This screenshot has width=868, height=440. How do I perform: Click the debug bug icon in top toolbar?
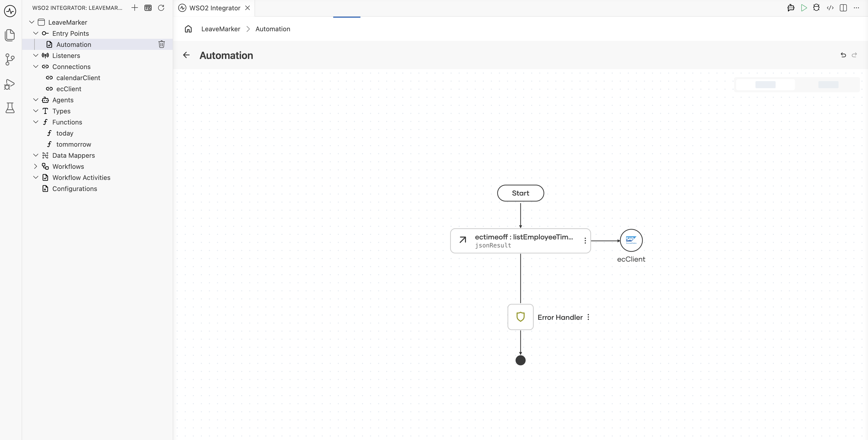[x=816, y=8]
